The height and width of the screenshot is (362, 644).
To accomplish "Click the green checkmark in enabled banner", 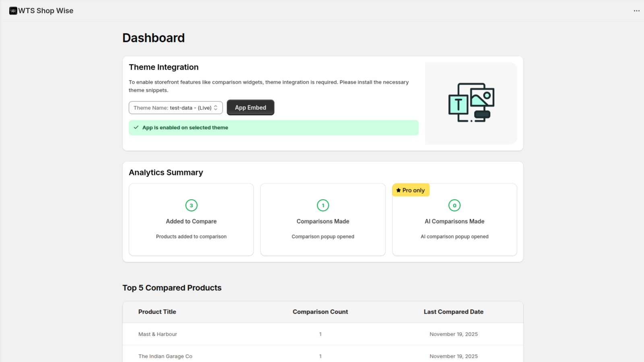I will [136, 128].
